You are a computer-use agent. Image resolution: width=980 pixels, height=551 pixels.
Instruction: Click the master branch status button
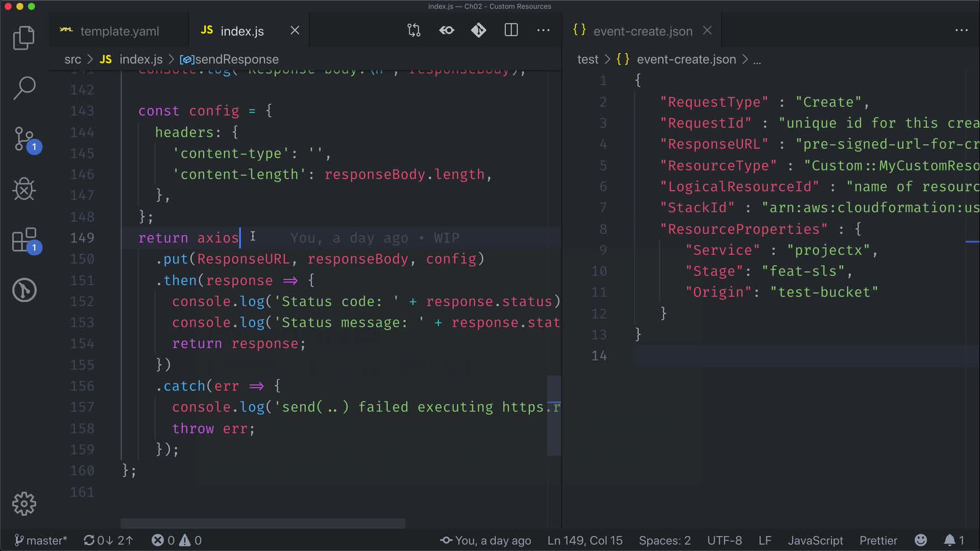pyautogui.click(x=41, y=540)
